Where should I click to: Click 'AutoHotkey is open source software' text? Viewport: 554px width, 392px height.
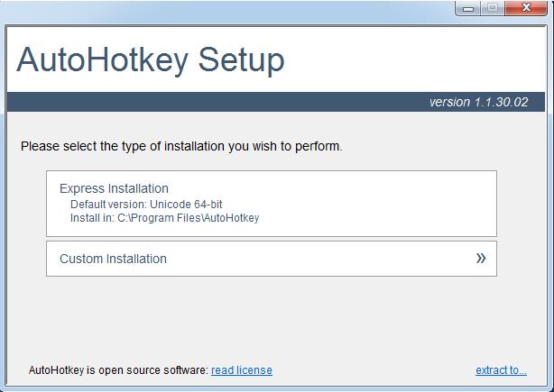coord(118,370)
